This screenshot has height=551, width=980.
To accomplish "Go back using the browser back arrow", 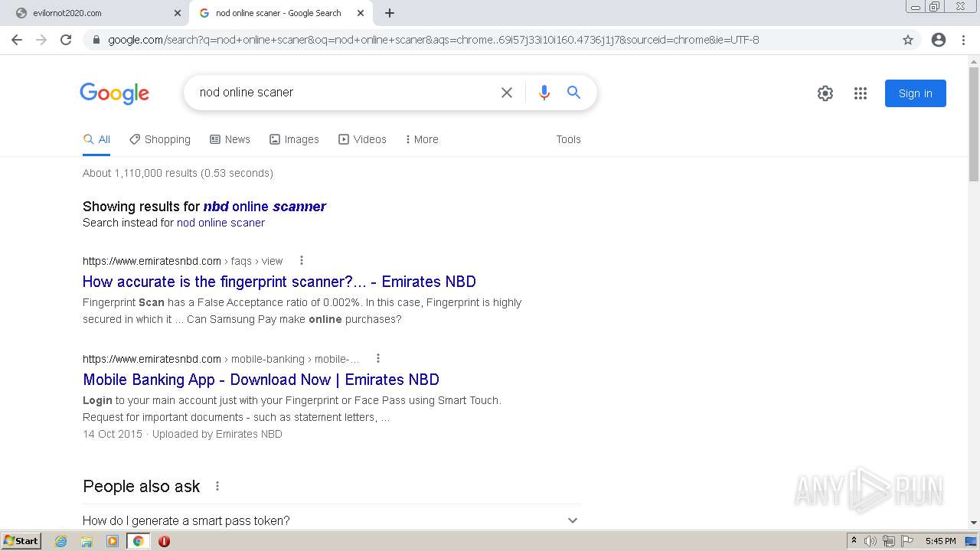I will [x=17, y=40].
